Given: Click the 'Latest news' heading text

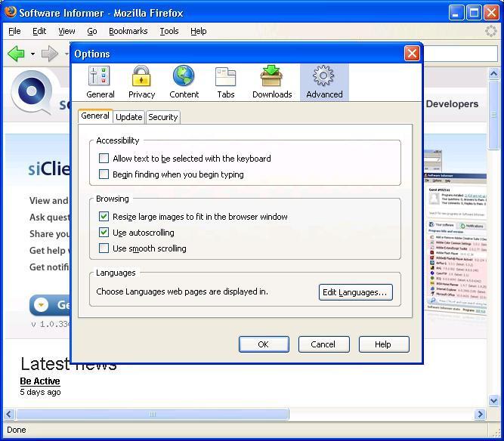Looking at the screenshot, I should 69,363.
